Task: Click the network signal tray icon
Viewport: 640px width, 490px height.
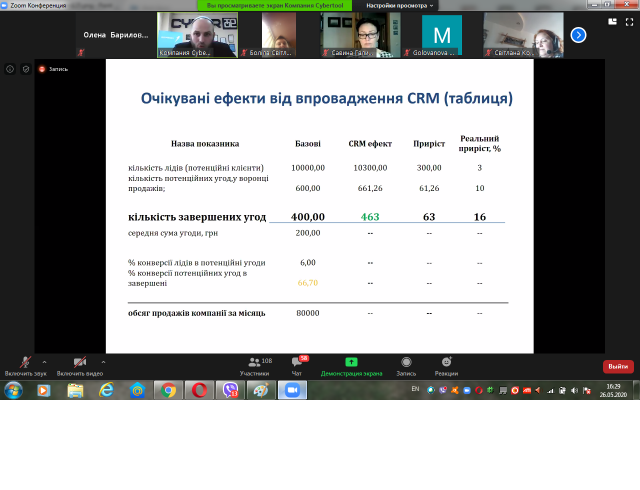Action: point(550,391)
